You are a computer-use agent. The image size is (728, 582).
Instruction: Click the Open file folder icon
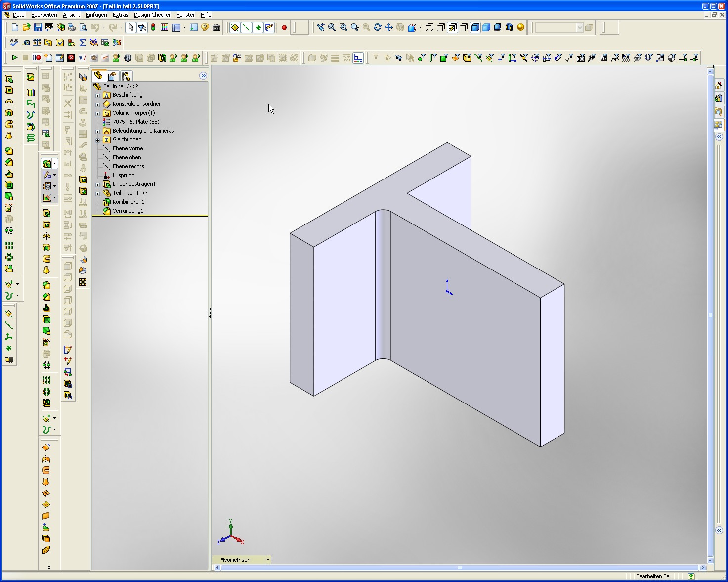tap(27, 27)
